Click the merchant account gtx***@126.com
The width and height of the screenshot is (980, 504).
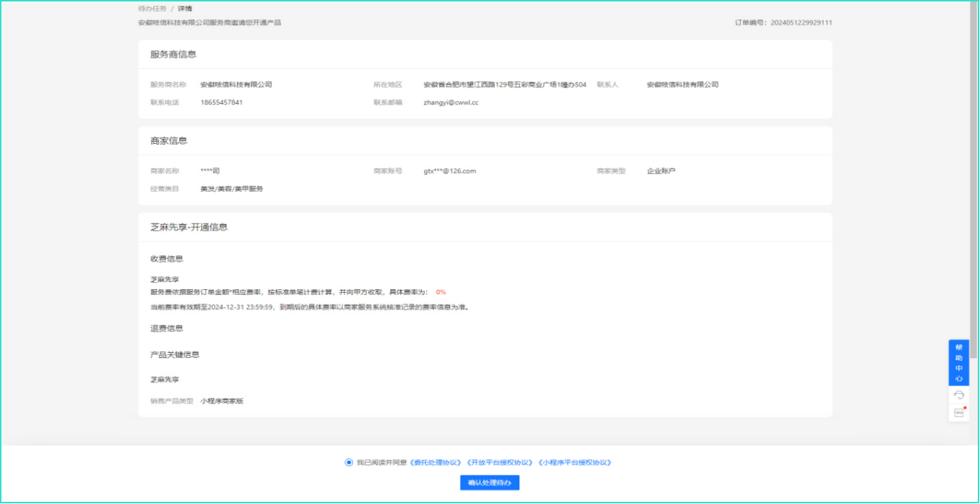[449, 171]
